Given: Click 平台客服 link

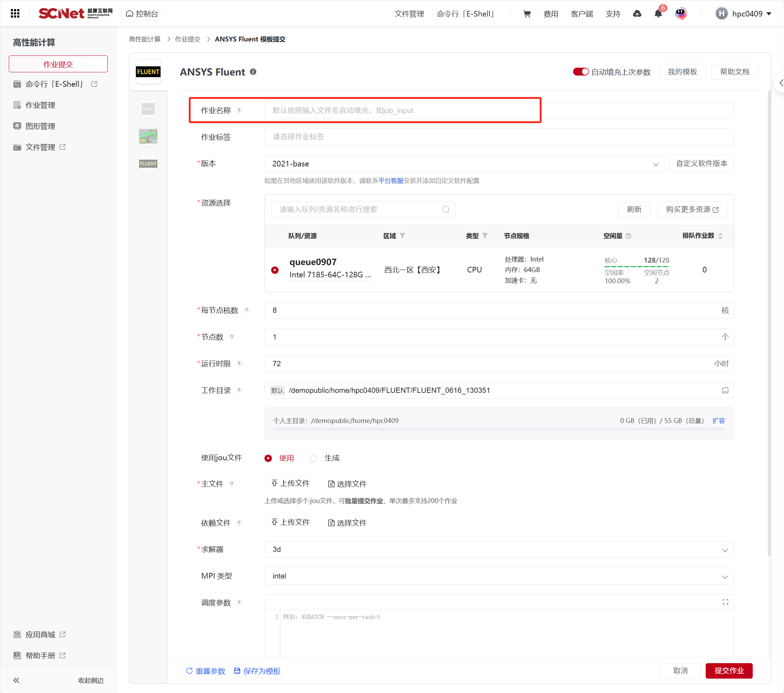Looking at the screenshot, I should point(391,180).
